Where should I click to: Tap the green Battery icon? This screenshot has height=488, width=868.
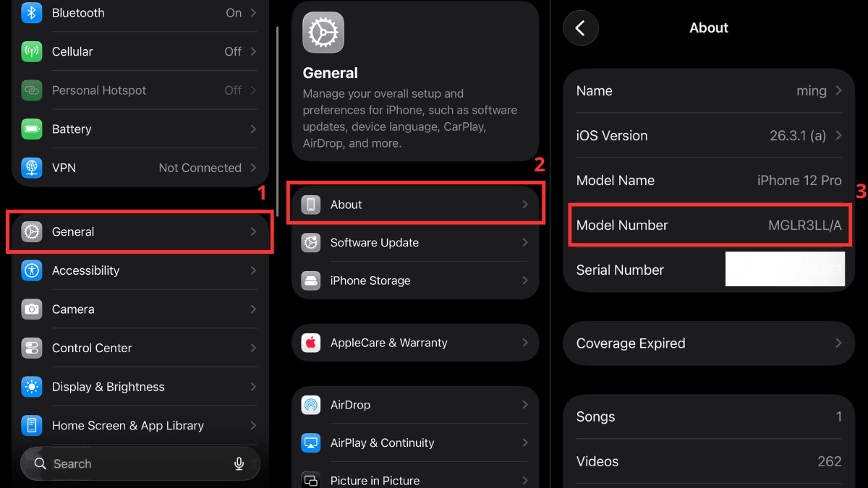tap(32, 129)
